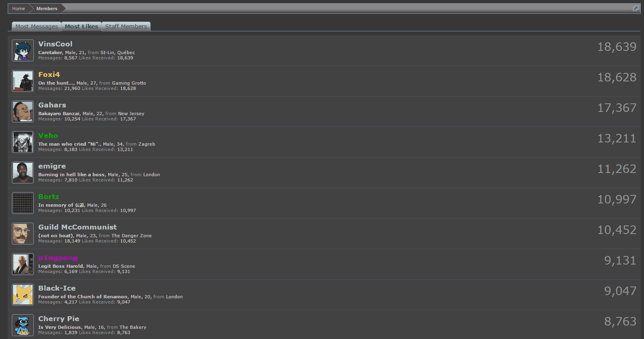Open Veho's avatar profile picture
Viewport: 644px width, 339px height.
(x=23, y=142)
